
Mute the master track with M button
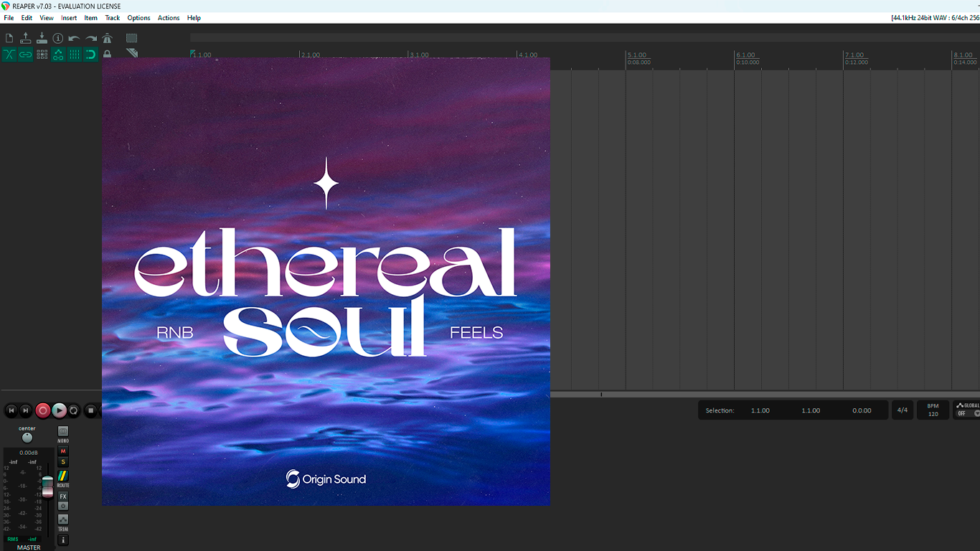(x=63, y=451)
